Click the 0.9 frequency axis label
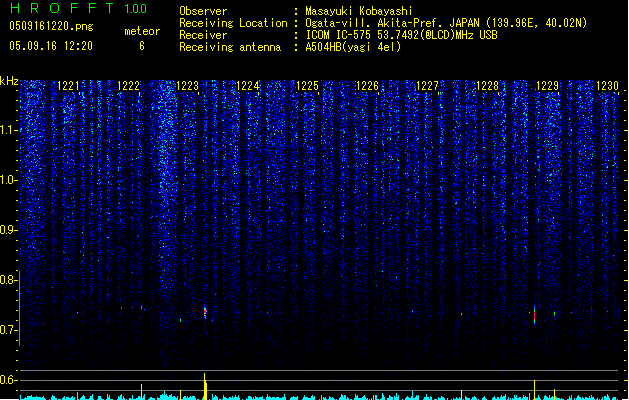629x400 pixels. tap(9, 230)
